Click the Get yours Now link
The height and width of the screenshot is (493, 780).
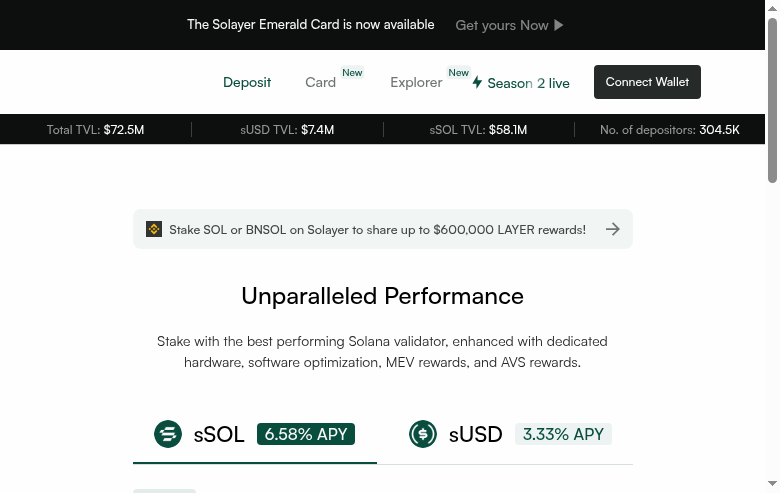click(x=502, y=25)
